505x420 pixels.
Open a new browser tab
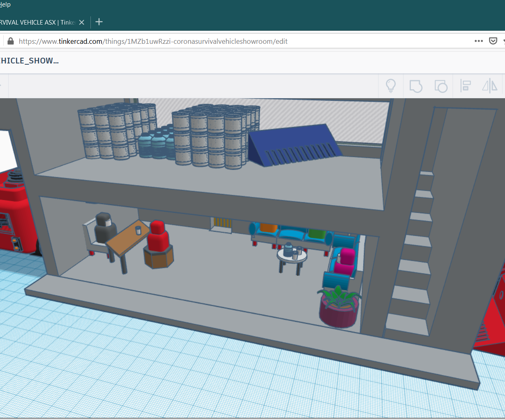99,22
